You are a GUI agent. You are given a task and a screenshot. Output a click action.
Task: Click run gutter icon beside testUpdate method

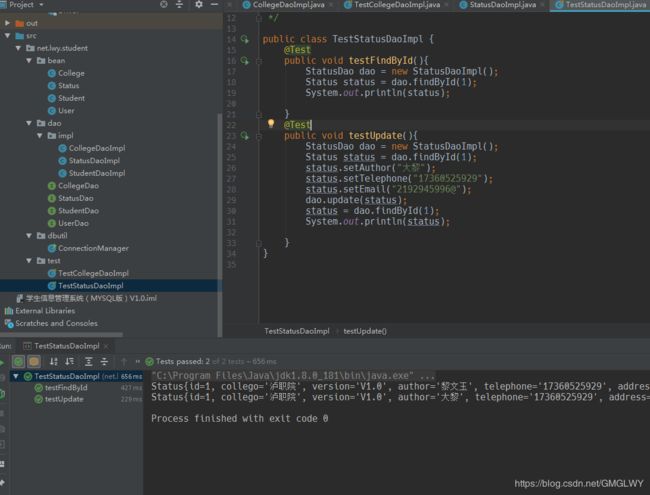click(245, 136)
